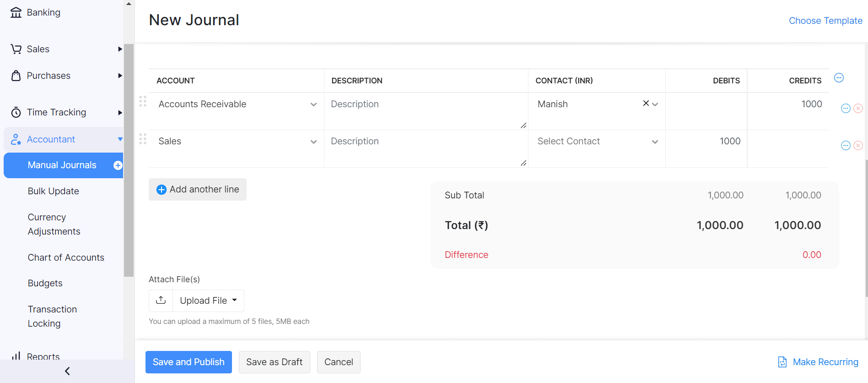Open more options for the Sales row

pyautogui.click(x=846, y=145)
